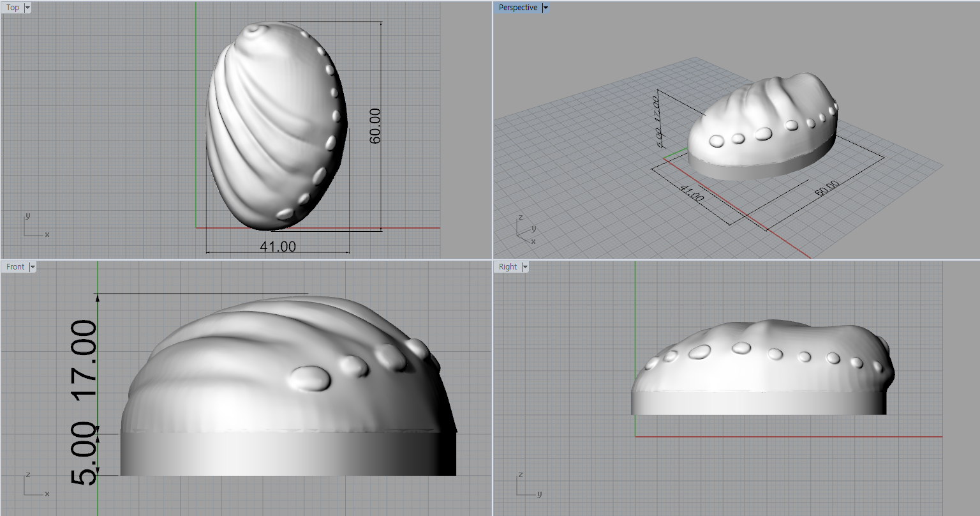This screenshot has width=980, height=516.
Task: Activate the Perspective viewport title label
Action: click(517, 8)
